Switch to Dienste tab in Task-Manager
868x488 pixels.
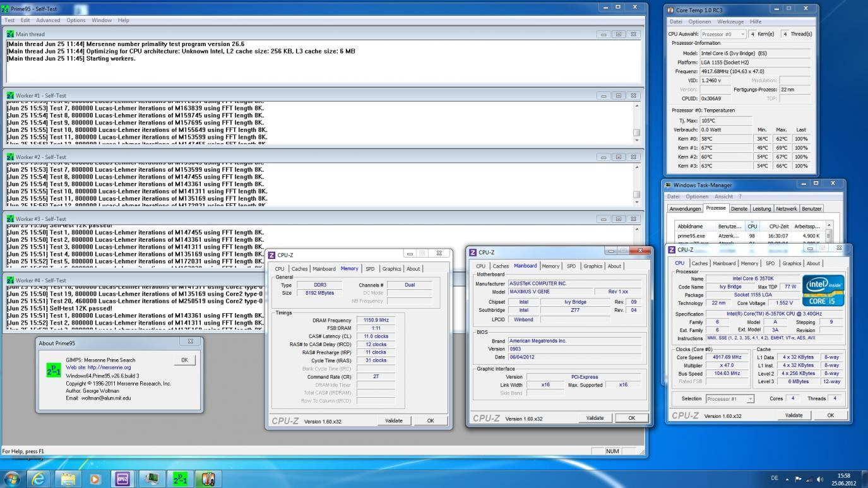739,208
